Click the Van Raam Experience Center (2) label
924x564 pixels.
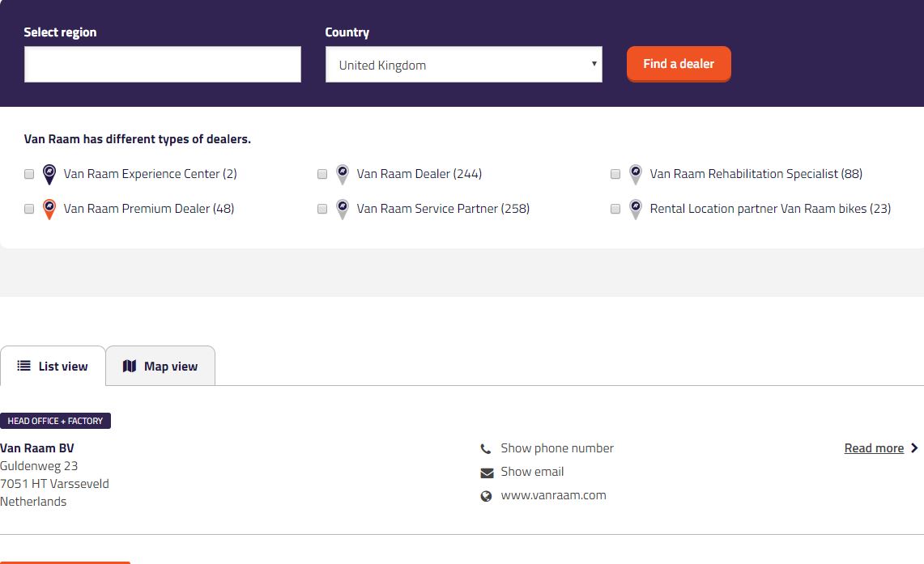(151, 174)
